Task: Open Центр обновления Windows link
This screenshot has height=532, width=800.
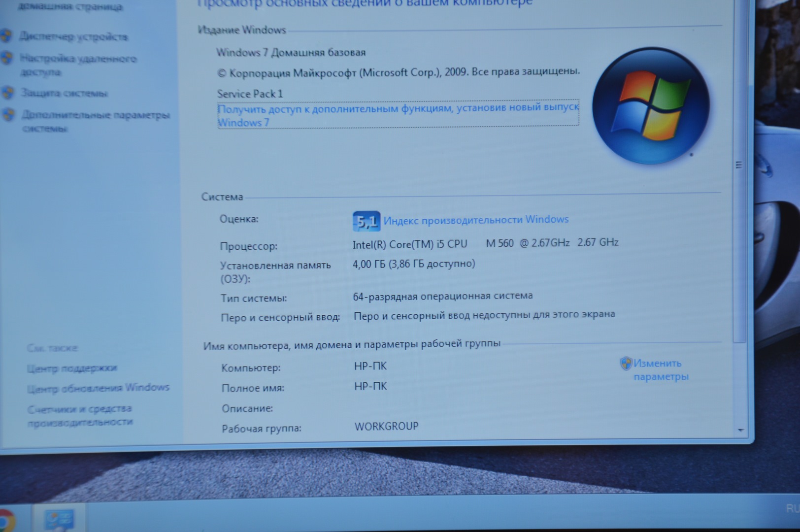Action: pyautogui.click(x=98, y=388)
